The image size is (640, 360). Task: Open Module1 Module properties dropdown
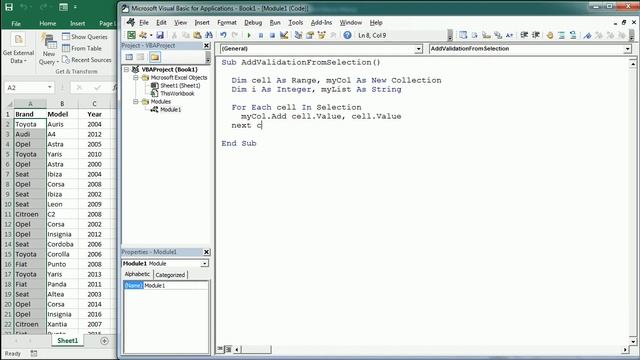(204, 264)
